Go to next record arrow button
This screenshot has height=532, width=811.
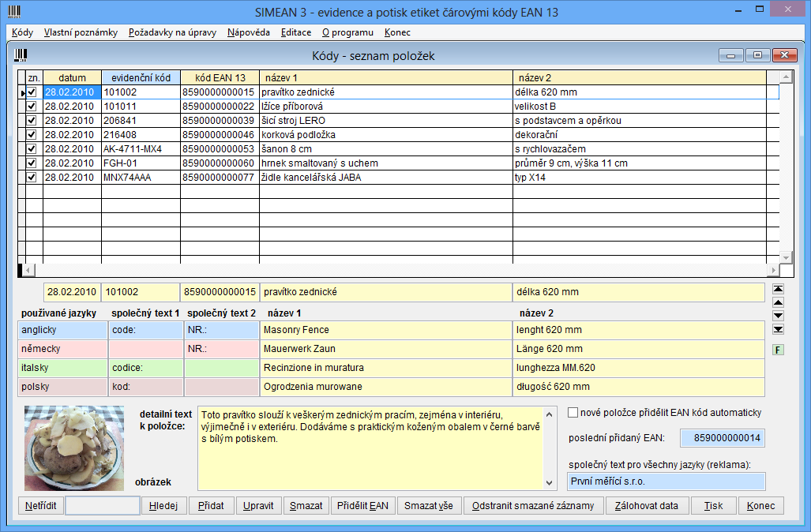778,316
